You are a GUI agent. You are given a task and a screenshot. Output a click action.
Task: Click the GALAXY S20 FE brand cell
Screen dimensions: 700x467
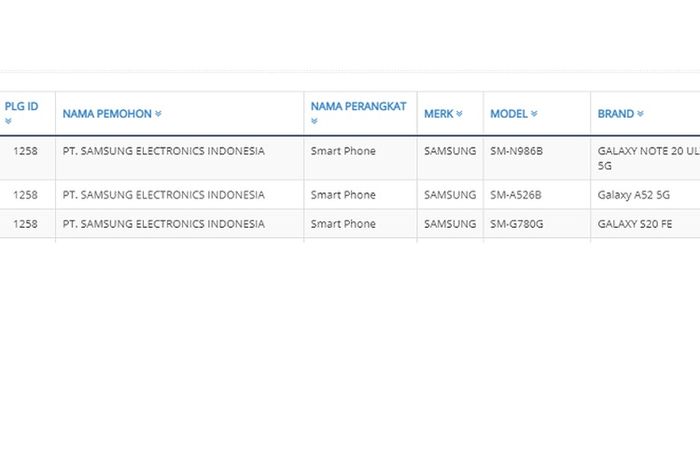tap(635, 224)
